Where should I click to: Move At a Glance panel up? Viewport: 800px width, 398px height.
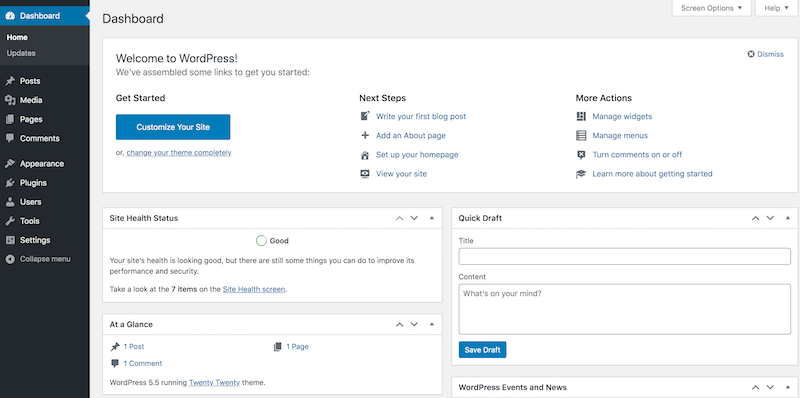tap(399, 324)
